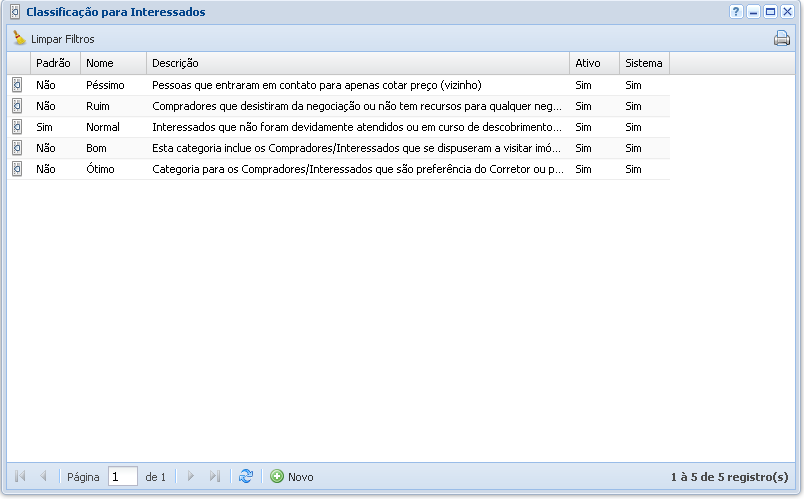804x499 pixels.
Task: Go to the previous page
Action: [x=43, y=477]
